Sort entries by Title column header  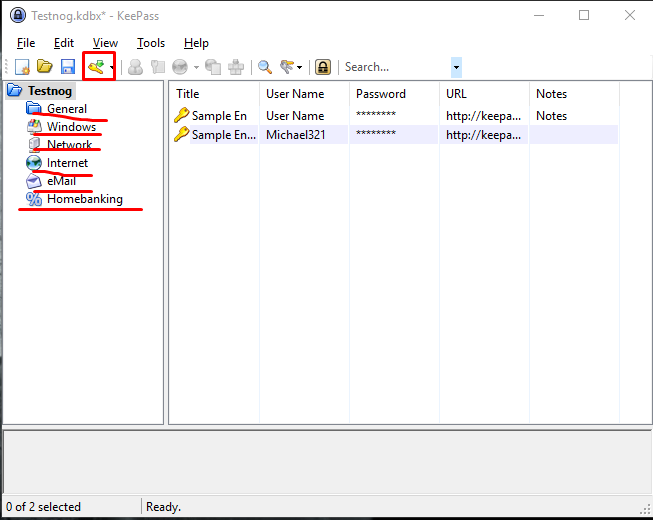pos(214,94)
